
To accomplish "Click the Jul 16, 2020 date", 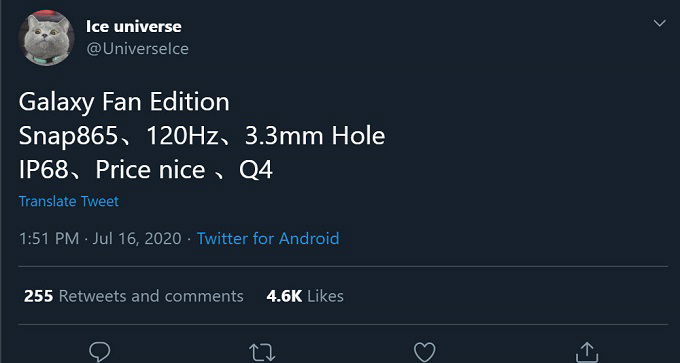I will 137,239.
